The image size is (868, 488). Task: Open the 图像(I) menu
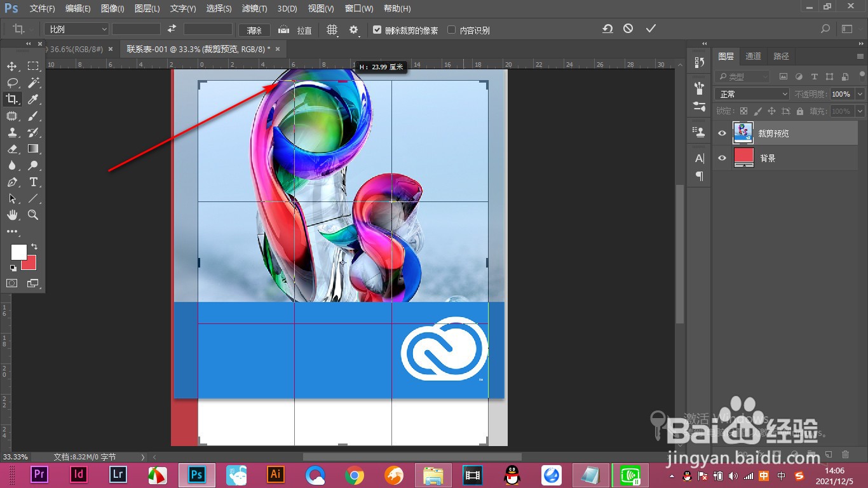pyautogui.click(x=112, y=9)
